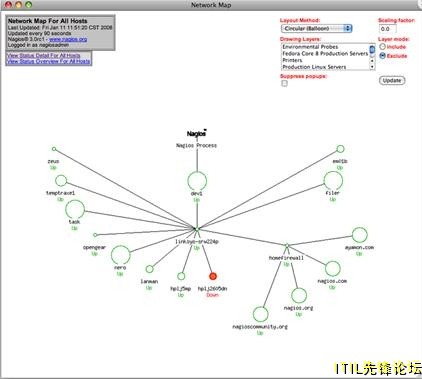The image size is (422, 379).
Task: Select the dev1 host circle
Action: 197,181
